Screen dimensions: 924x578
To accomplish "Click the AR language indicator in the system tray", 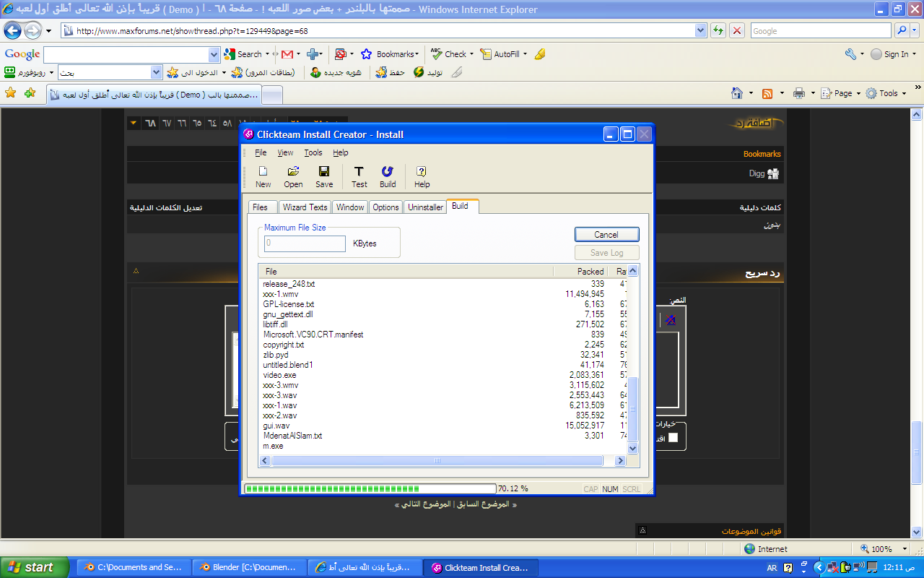I will (x=772, y=568).
